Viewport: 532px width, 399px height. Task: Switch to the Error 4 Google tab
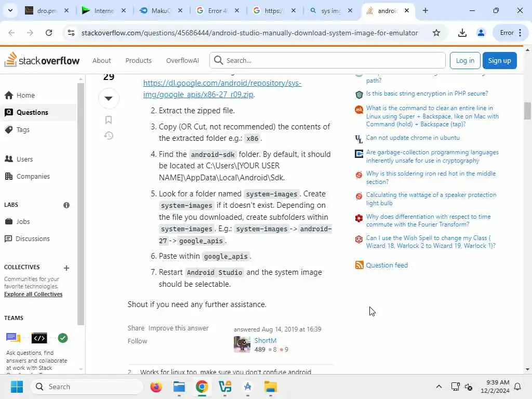coord(218,10)
